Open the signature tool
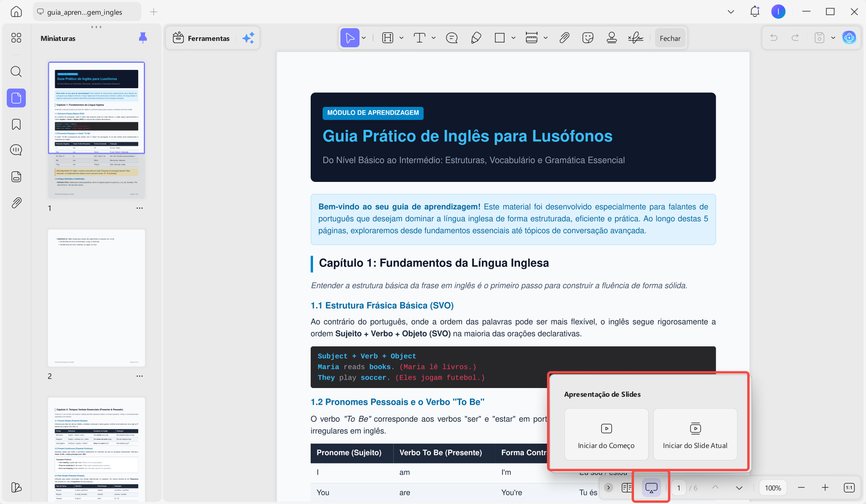Screen dimensions: 866x504 tap(636, 38)
